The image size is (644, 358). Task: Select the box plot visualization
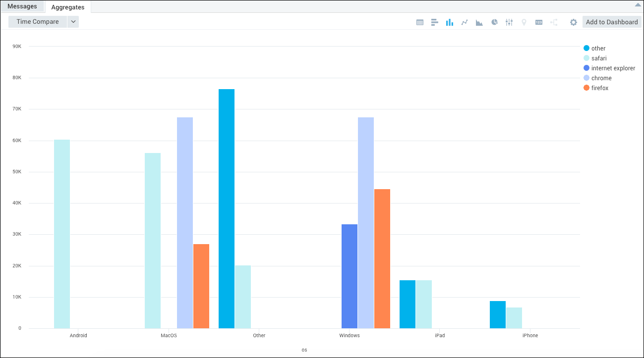coord(509,22)
